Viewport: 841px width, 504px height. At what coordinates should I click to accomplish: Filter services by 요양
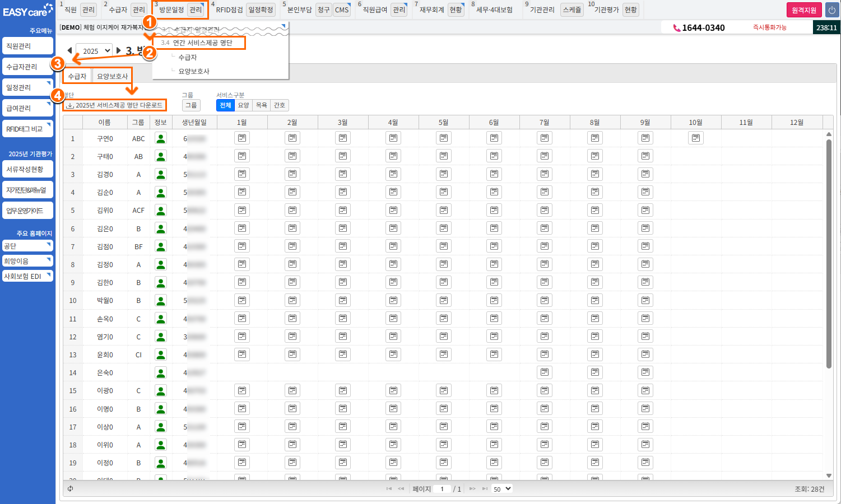coord(243,105)
